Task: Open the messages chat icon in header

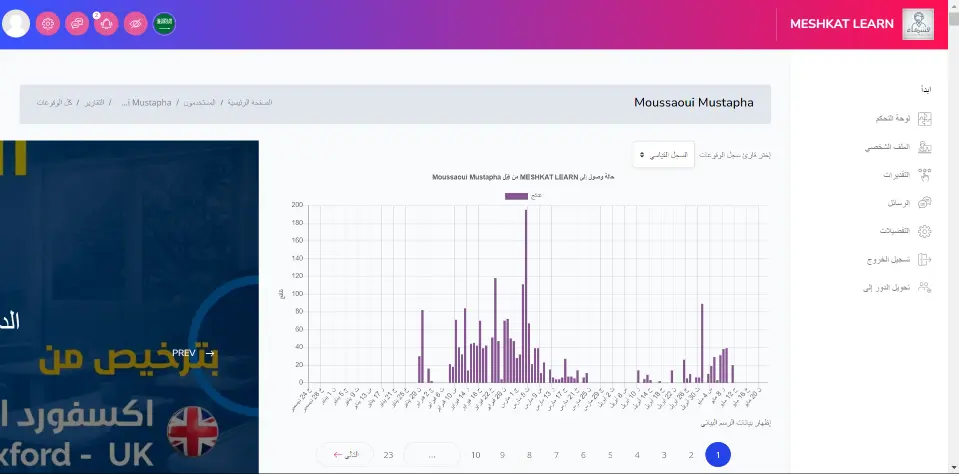Action: pyautogui.click(x=77, y=23)
